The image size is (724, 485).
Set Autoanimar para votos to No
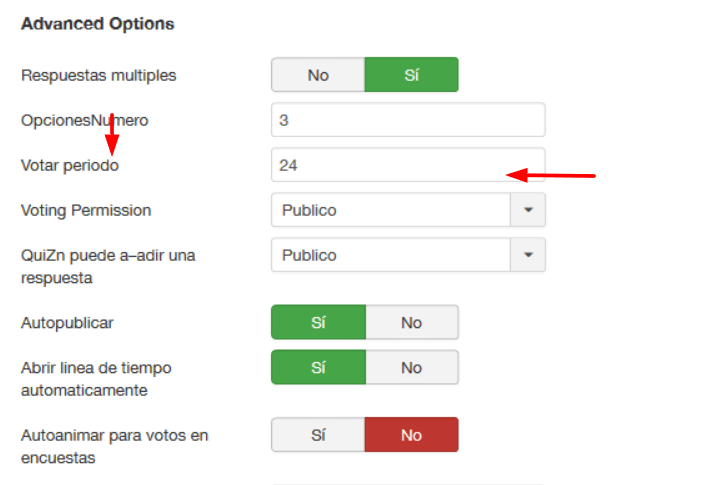click(411, 435)
